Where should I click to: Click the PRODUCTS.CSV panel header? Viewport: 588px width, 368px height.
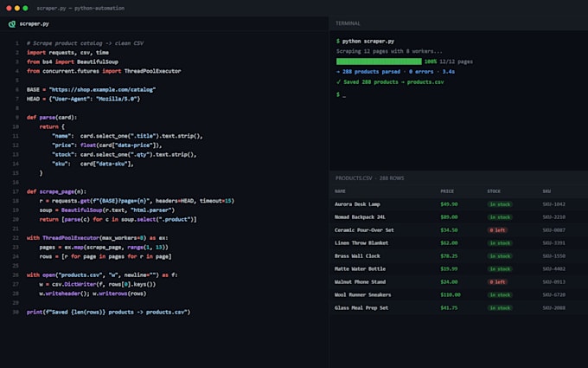(370, 178)
